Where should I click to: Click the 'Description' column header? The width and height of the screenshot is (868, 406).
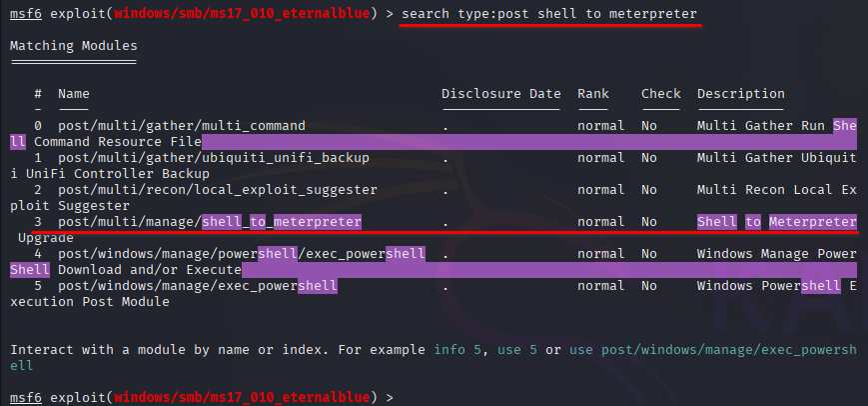coord(741,94)
